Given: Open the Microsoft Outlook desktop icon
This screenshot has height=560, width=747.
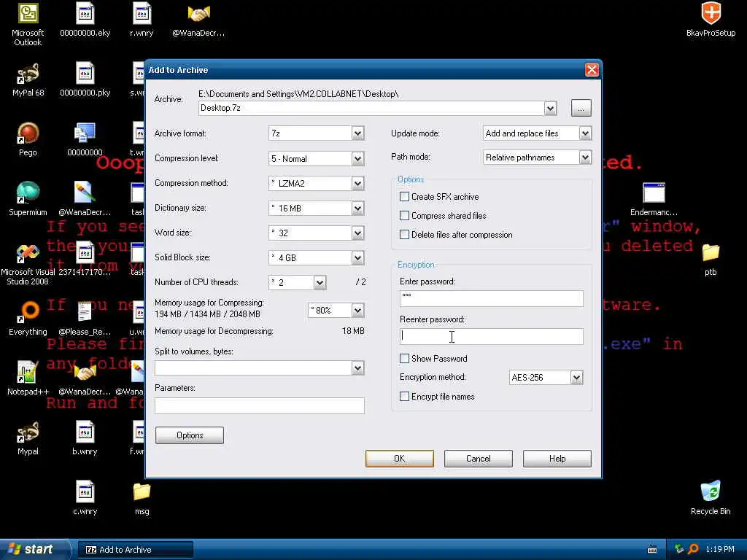Looking at the screenshot, I should pos(28,15).
